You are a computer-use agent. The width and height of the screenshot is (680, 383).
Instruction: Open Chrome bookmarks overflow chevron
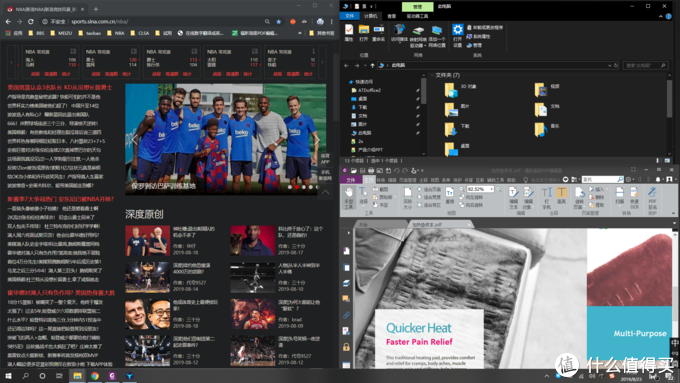point(300,33)
